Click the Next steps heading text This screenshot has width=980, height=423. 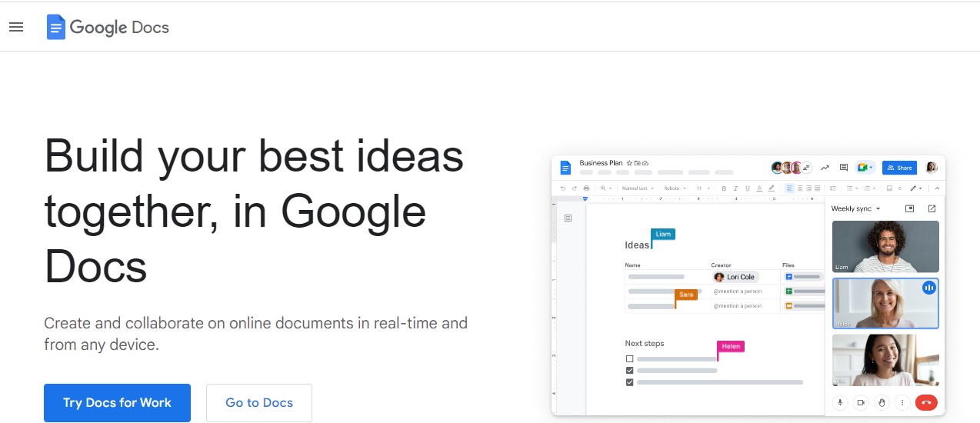pyautogui.click(x=645, y=343)
